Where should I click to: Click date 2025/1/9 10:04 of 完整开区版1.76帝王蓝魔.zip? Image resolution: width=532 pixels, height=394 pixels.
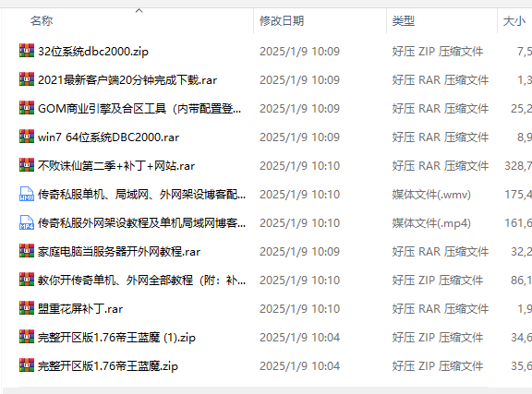[299, 366]
